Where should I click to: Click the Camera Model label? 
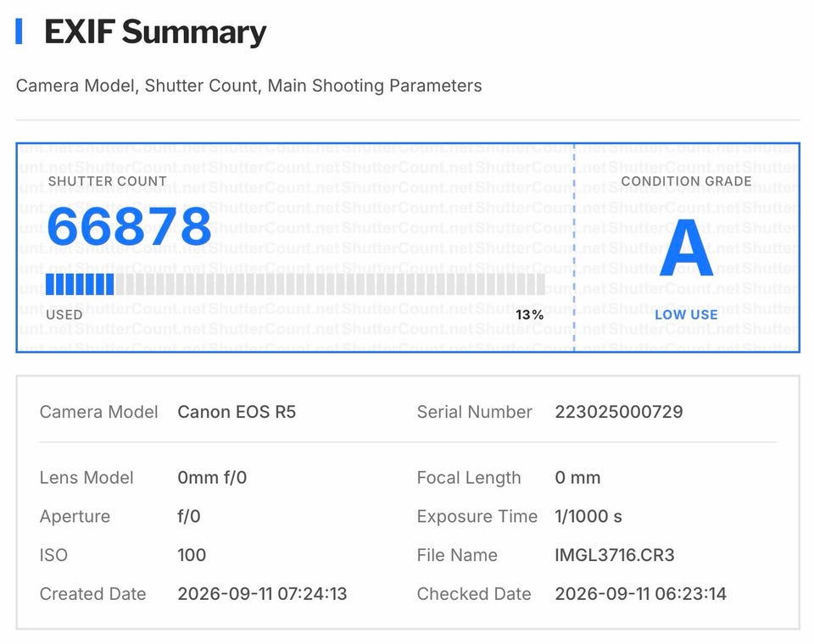(x=98, y=412)
